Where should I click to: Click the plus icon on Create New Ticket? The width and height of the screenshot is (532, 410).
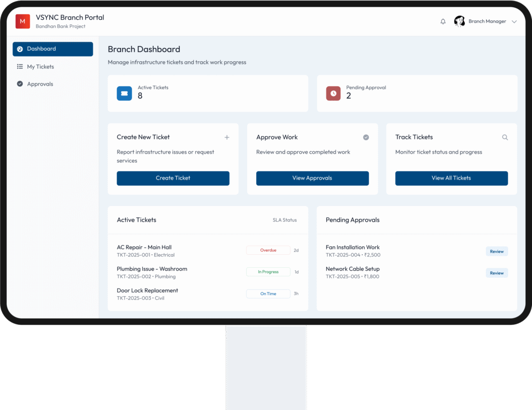(x=227, y=138)
